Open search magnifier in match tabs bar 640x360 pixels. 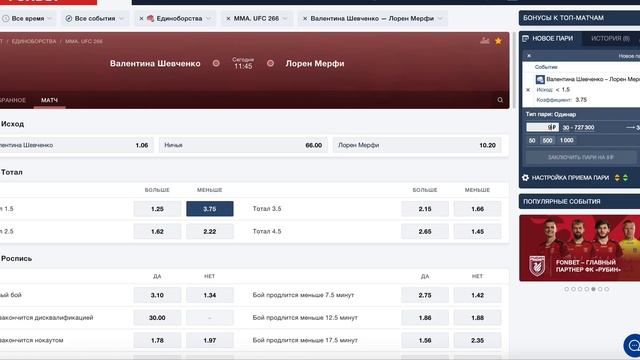[x=500, y=100]
